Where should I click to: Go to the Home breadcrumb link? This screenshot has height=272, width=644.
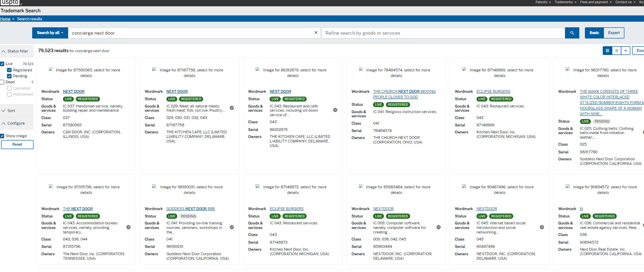click(5, 19)
